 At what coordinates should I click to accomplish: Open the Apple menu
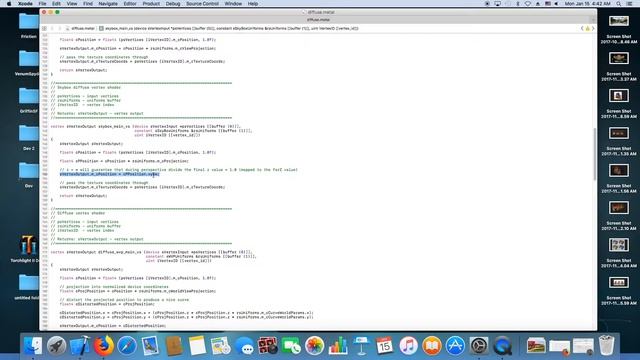tap(9, 4)
